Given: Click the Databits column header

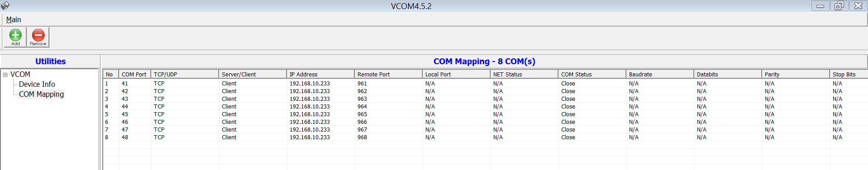Looking at the screenshot, I should 728,74.
